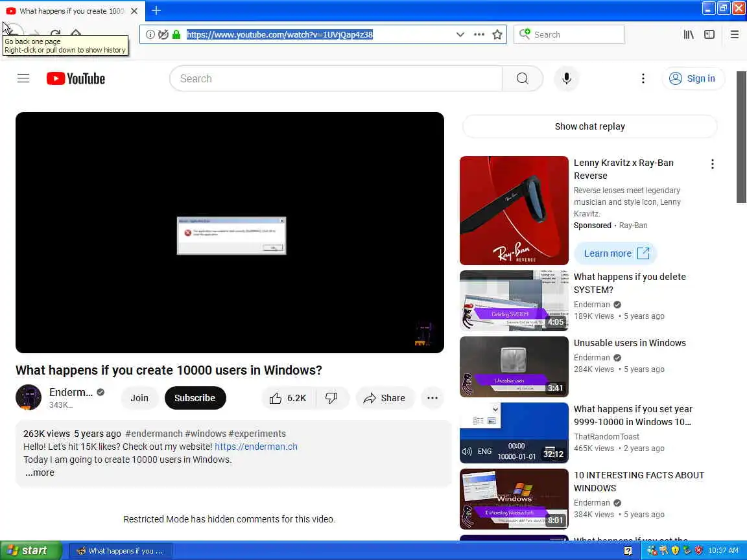This screenshot has height=560, width=747.
Task: Click the URL in the address bar
Action: [x=279, y=34]
